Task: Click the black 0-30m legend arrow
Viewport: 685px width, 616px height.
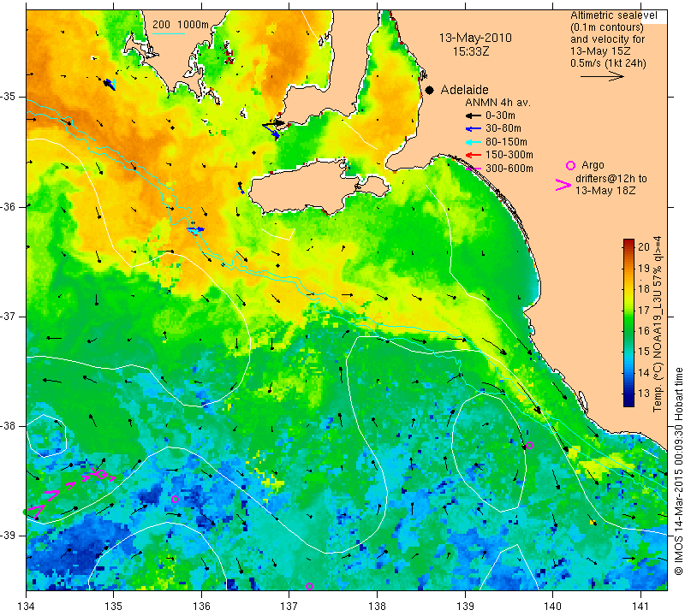Action: point(474,115)
